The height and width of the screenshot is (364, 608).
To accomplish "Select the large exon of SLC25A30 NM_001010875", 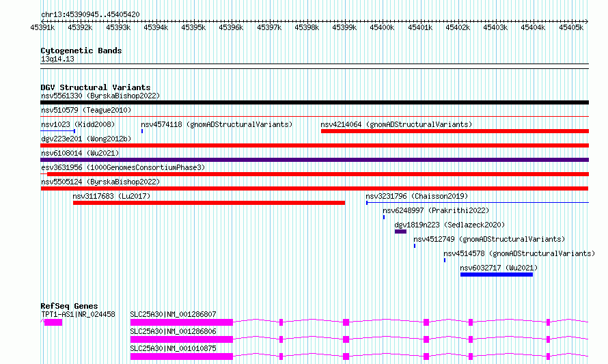I will [x=182, y=356].
